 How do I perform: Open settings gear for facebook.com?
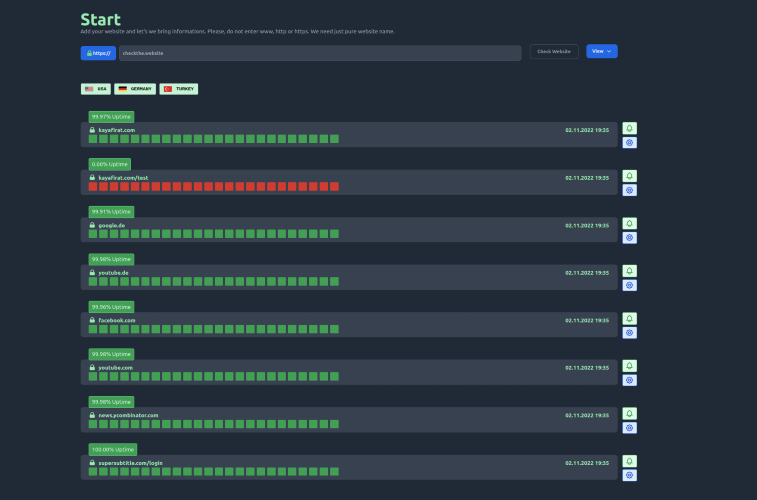(x=629, y=333)
